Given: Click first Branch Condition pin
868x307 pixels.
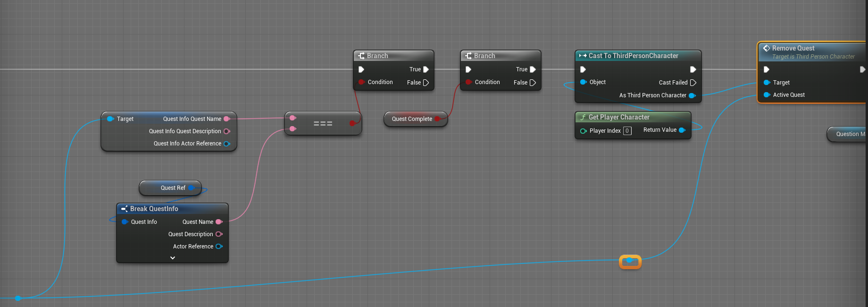Looking at the screenshot, I should [361, 82].
